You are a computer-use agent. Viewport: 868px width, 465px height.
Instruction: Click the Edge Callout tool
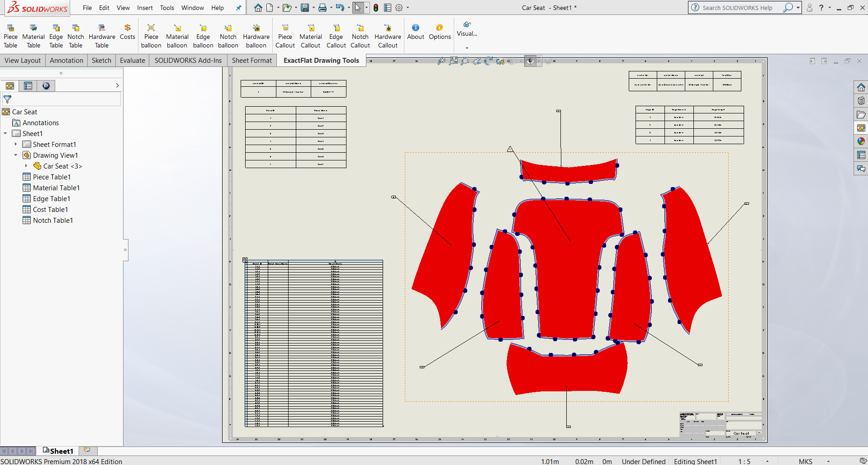pyautogui.click(x=336, y=36)
